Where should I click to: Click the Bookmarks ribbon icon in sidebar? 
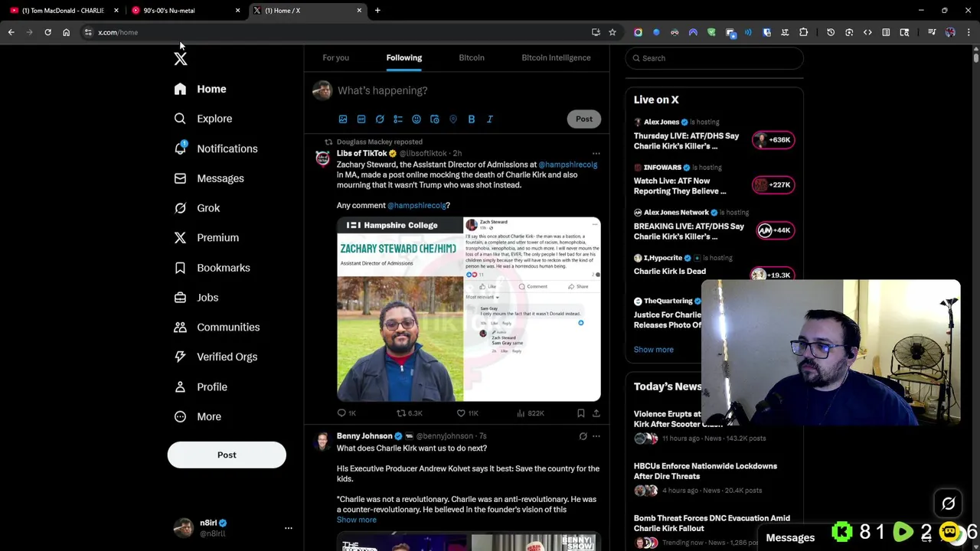pyautogui.click(x=180, y=268)
